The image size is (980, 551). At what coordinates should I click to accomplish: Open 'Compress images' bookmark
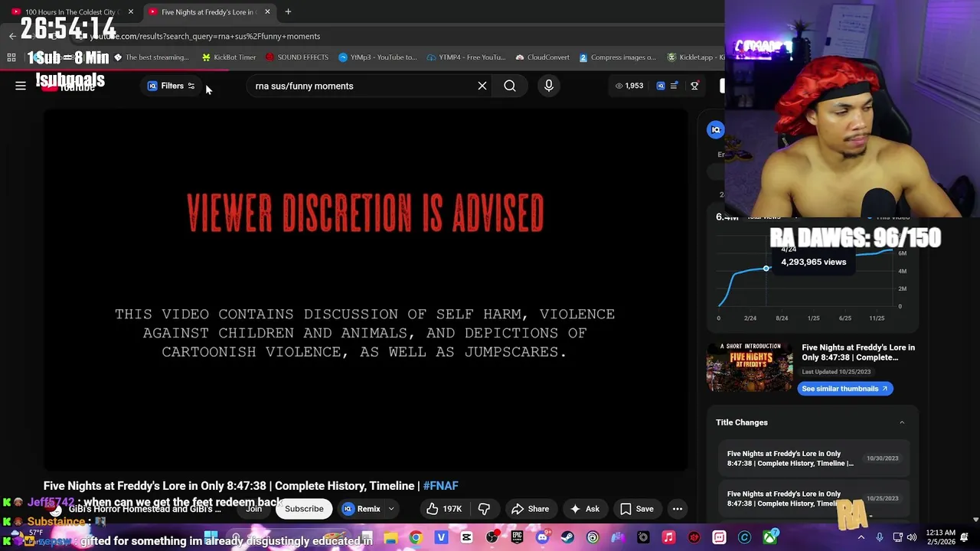(618, 57)
